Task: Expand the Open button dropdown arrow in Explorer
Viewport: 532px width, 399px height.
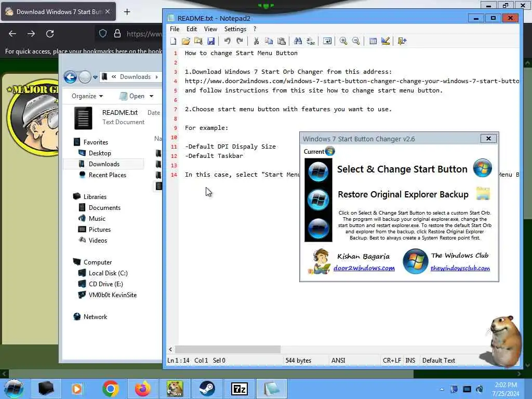Action: [x=151, y=96]
